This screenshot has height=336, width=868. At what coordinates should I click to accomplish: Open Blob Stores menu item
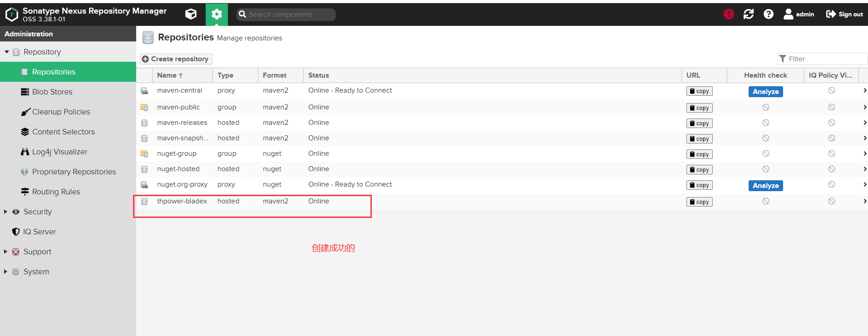68,92
